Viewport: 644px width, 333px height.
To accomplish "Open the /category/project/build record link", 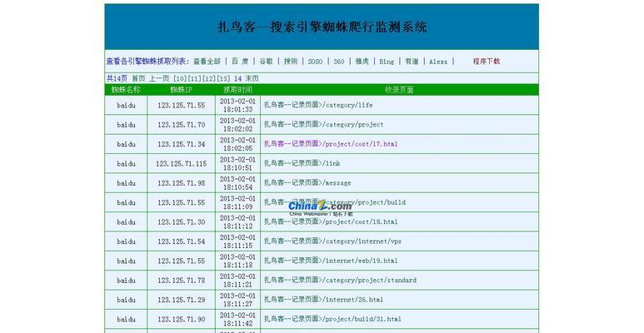I will [335, 202].
